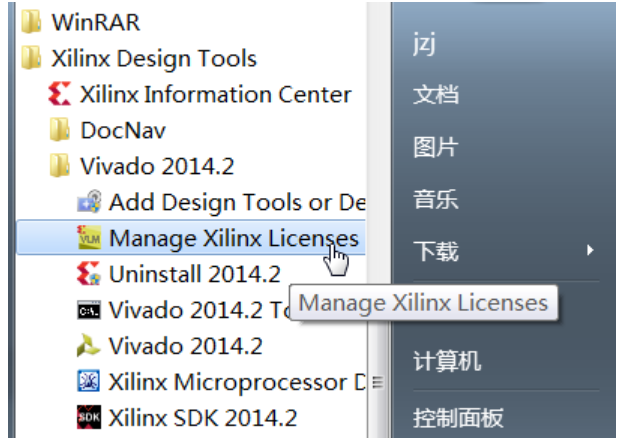
Task: Open 控制面板 (Control Panel) link
Action: (458, 418)
